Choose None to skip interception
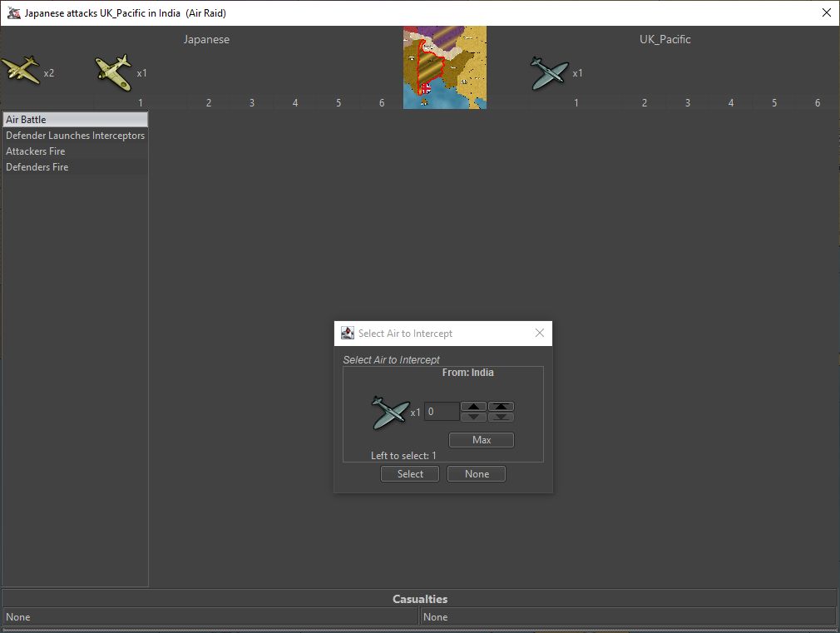This screenshot has width=840, height=633. point(477,474)
